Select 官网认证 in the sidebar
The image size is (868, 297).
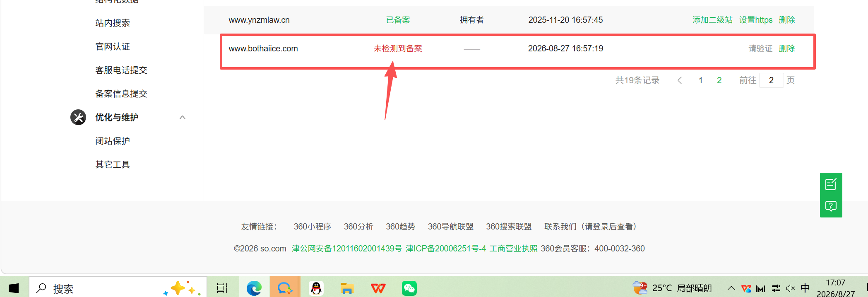(113, 46)
